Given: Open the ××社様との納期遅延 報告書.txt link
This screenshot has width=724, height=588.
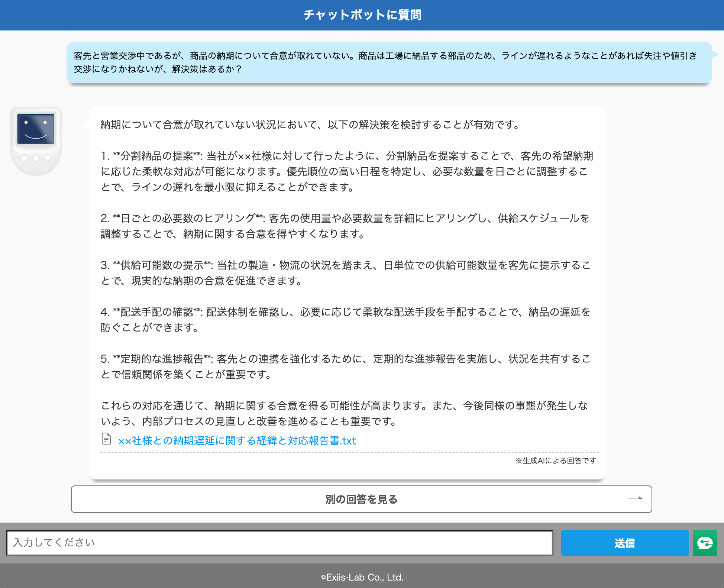Looking at the screenshot, I should tap(237, 441).
